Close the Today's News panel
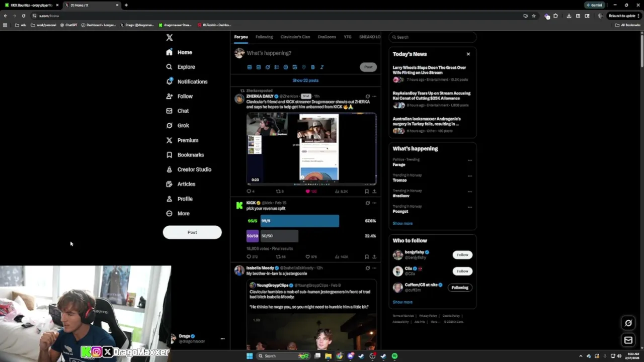 [468, 54]
